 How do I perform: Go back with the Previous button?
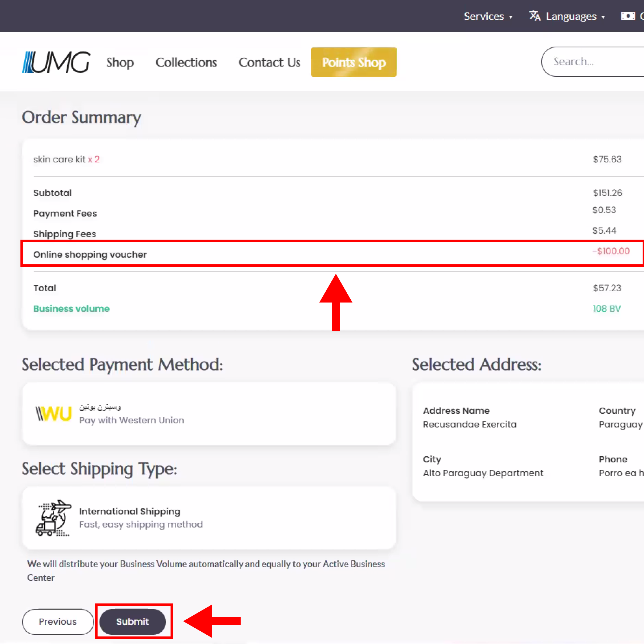[x=58, y=622]
